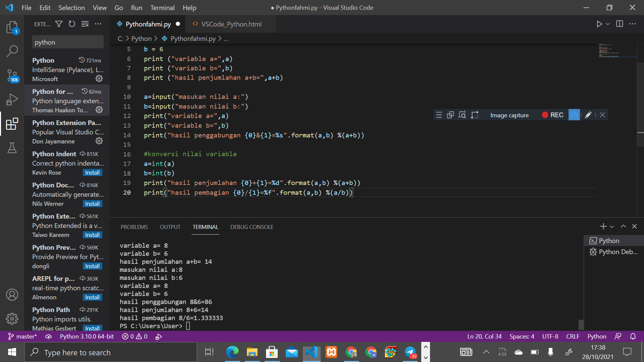Open the Search sidebar icon
644x362 pixels.
(x=12, y=51)
